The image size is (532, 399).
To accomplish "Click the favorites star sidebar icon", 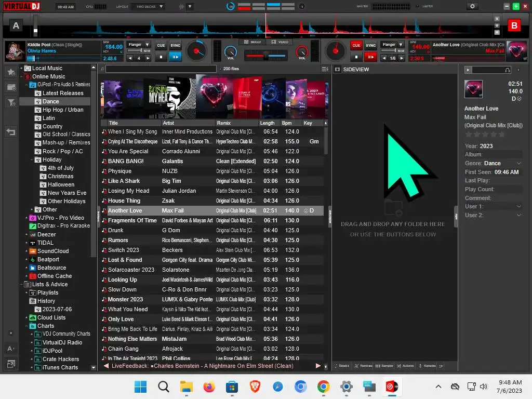I will [x=11, y=72].
